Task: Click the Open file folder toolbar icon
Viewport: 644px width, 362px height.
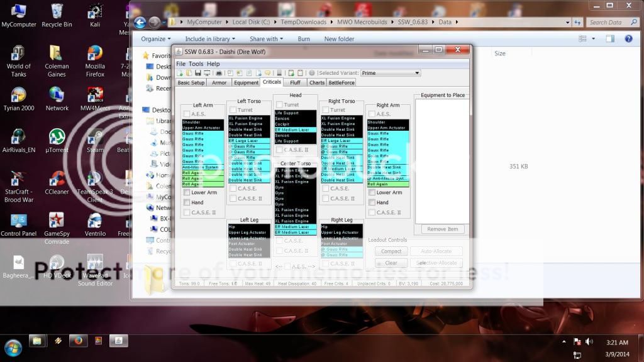Action: tap(189, 73)
